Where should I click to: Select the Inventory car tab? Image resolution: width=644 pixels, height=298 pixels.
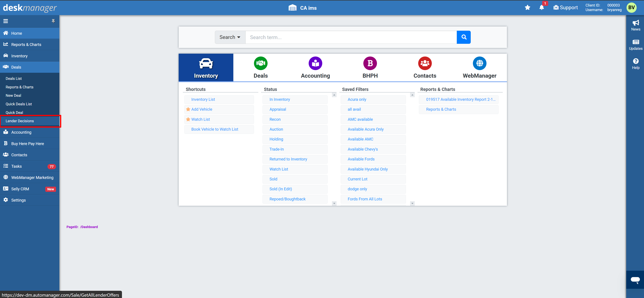point(206,68)
